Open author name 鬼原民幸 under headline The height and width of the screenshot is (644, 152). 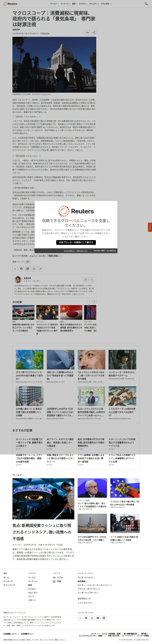click(16, 29)
